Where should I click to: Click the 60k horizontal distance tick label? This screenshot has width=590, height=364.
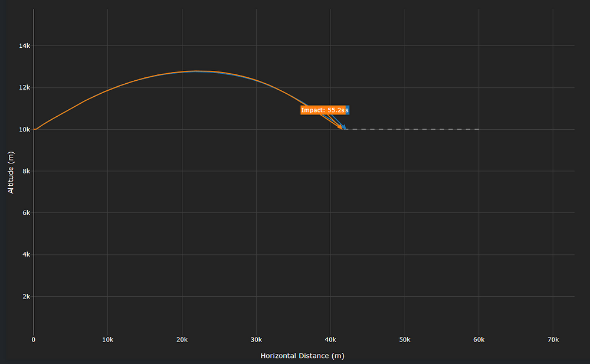click(x=478, y=340)
